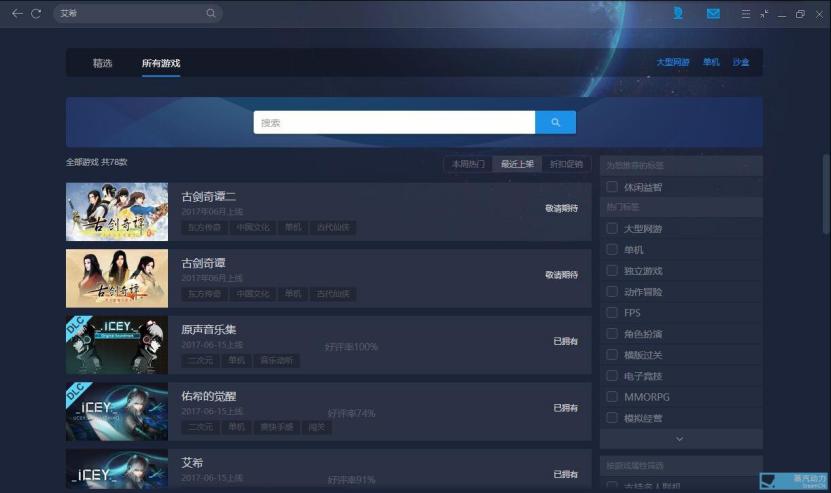Check the 角色扮演 checkbox
The image size is (831, 493).
point(612,333)
